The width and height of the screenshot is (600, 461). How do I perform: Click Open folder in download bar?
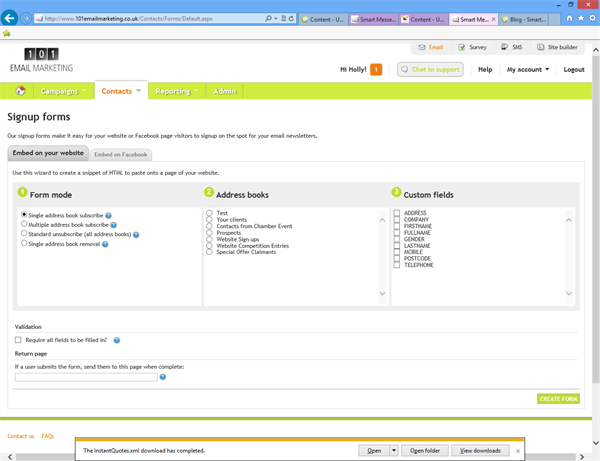click(425, 451)
